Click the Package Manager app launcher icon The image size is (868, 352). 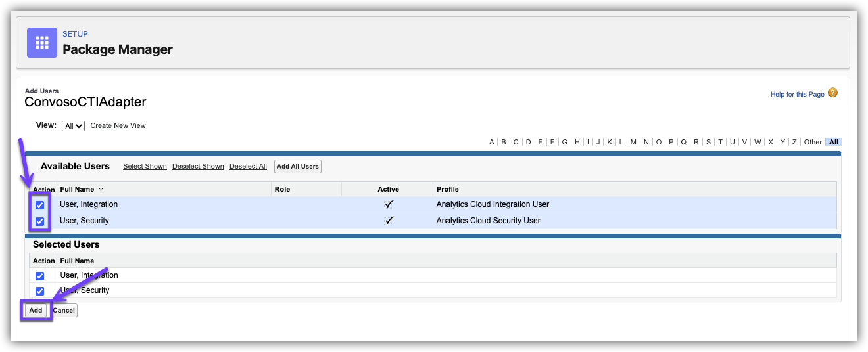pos(42,43)
